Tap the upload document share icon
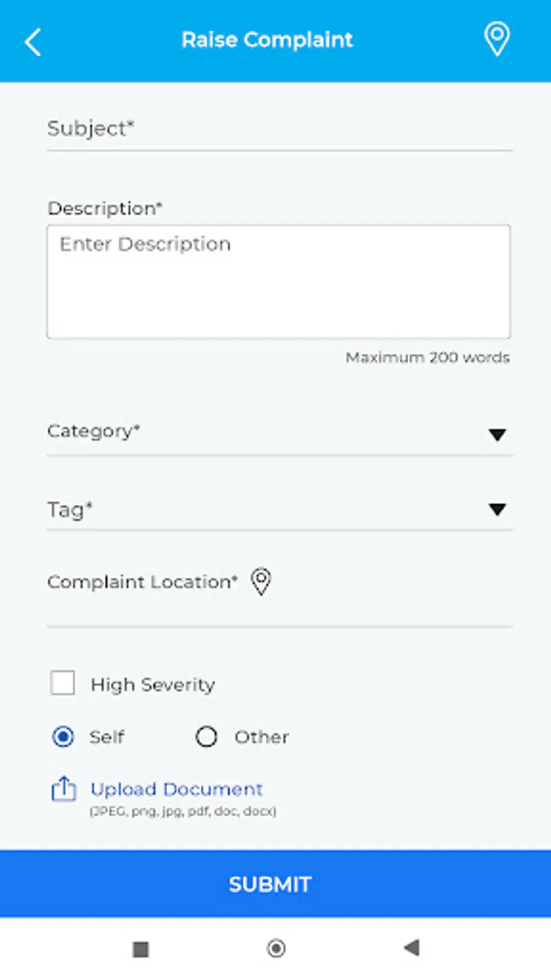The height and width of the screenshot is (980, 551). coord(64,789)
